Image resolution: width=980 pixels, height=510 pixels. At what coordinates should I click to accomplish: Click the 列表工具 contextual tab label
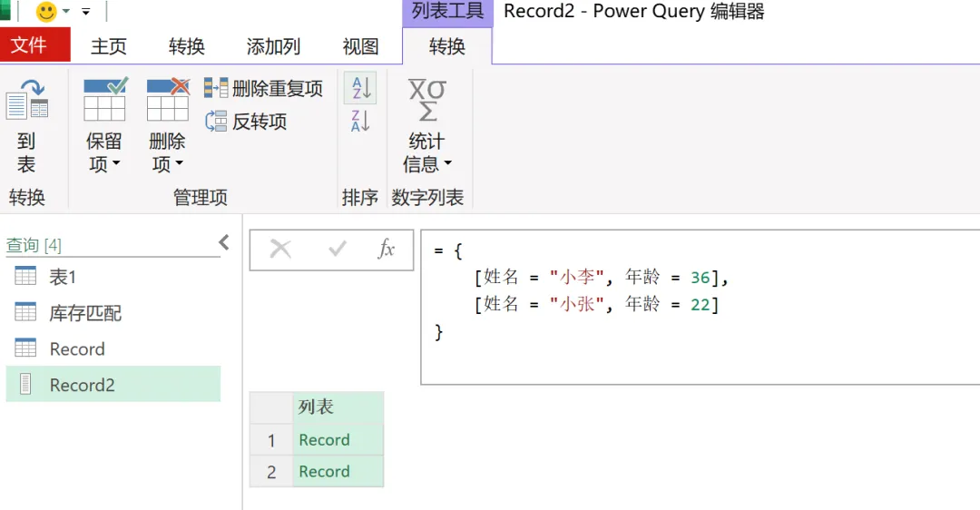click(x=447, y=11)
